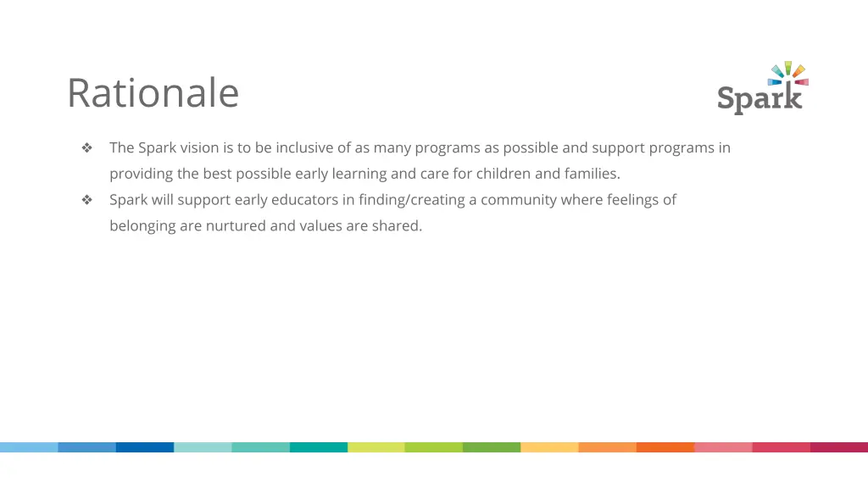Select the first diamond bullet marker
The width and height of the screenshot is (868, 488).
(x=87, y=147)
